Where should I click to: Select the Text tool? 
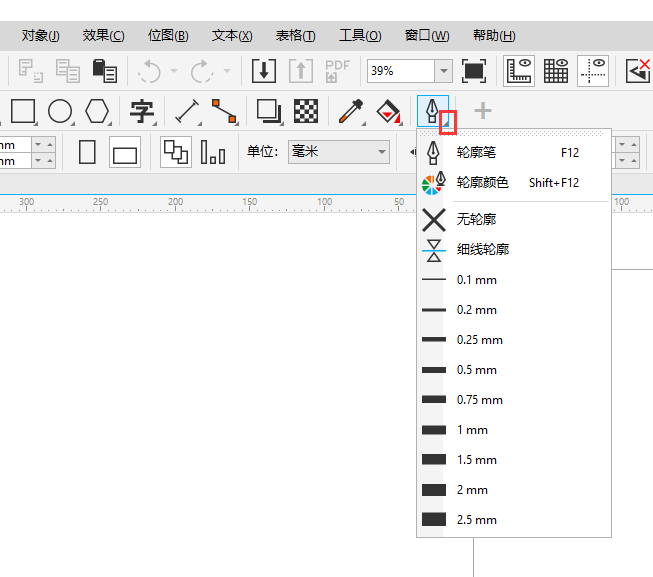coord(143,111)
